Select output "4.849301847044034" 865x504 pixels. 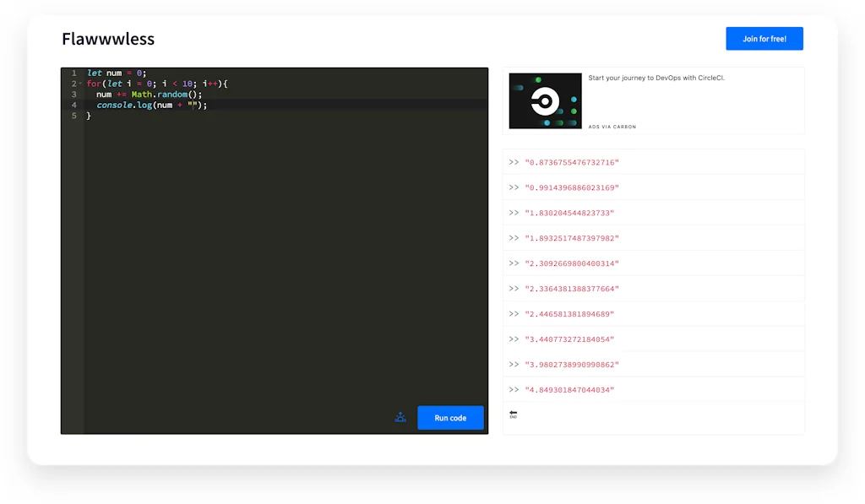tap(569, 390)
